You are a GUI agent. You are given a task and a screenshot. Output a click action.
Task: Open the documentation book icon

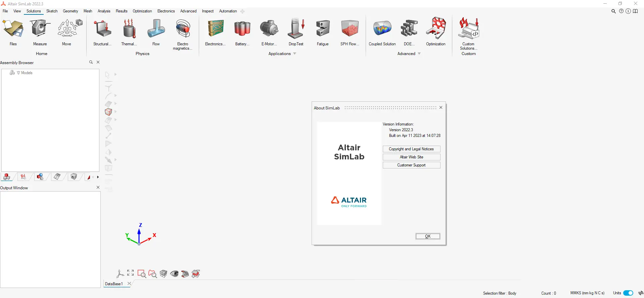click(635, 11)
